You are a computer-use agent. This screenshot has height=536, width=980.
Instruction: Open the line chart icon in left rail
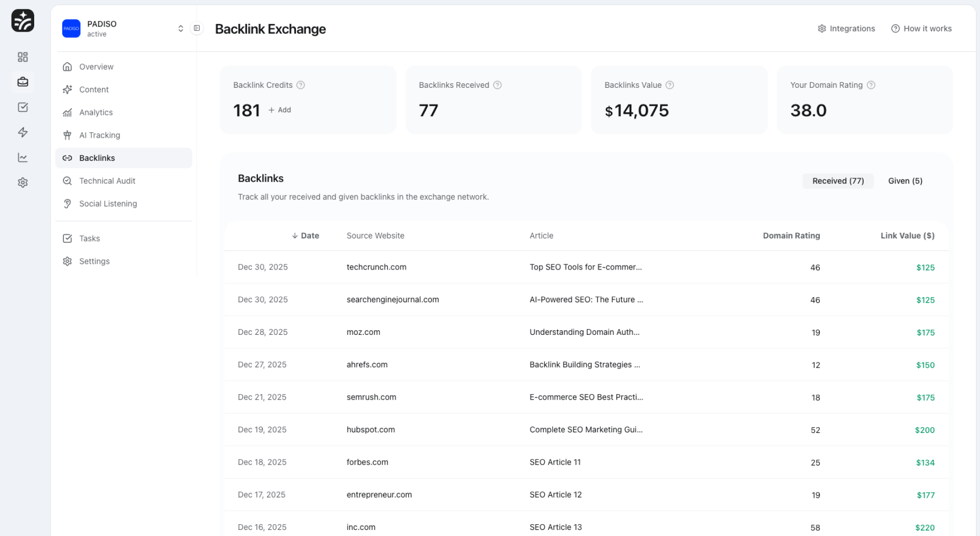click(x=22, y=157)
